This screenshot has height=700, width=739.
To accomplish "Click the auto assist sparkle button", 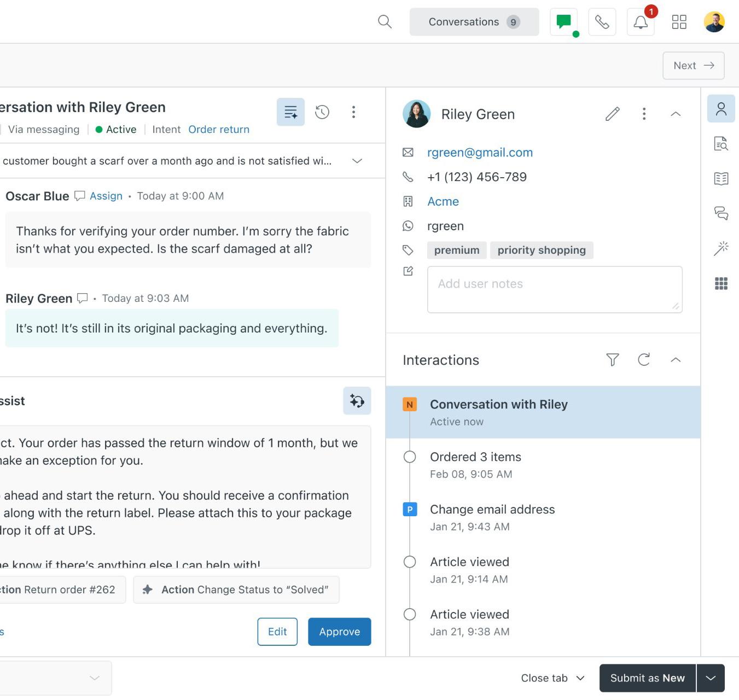I will pos(357,401).
